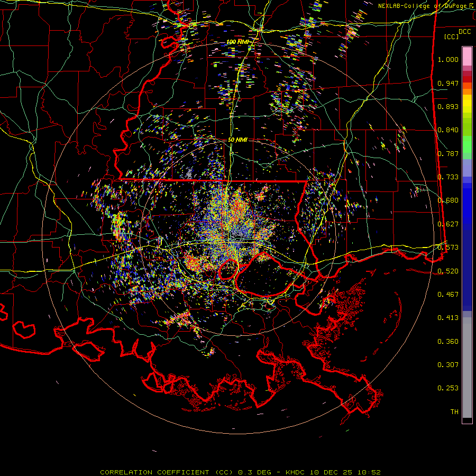Click the 100 NMI range ring label
The image size is (476, 476).
[x=237, y=42]
